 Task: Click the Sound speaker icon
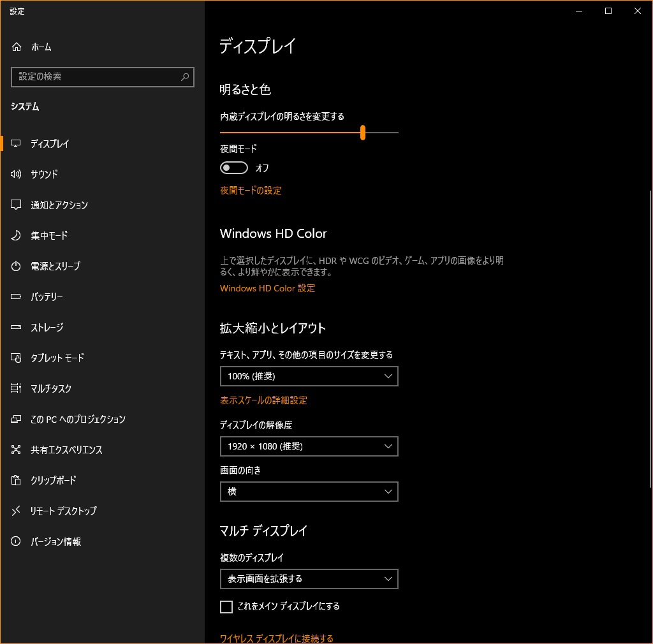17,174
